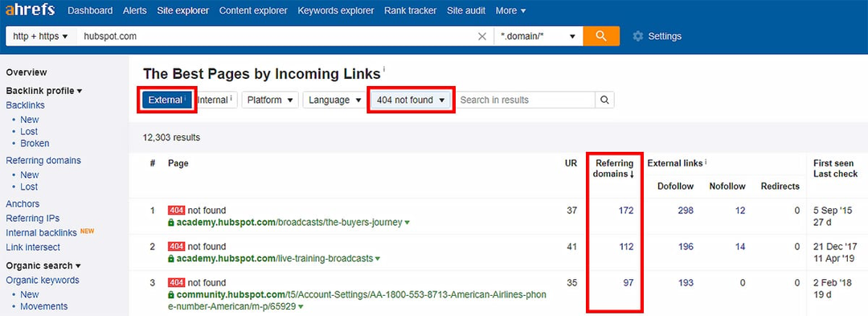Select the External toggle button
Screen dimensions: 868x316
166,101
